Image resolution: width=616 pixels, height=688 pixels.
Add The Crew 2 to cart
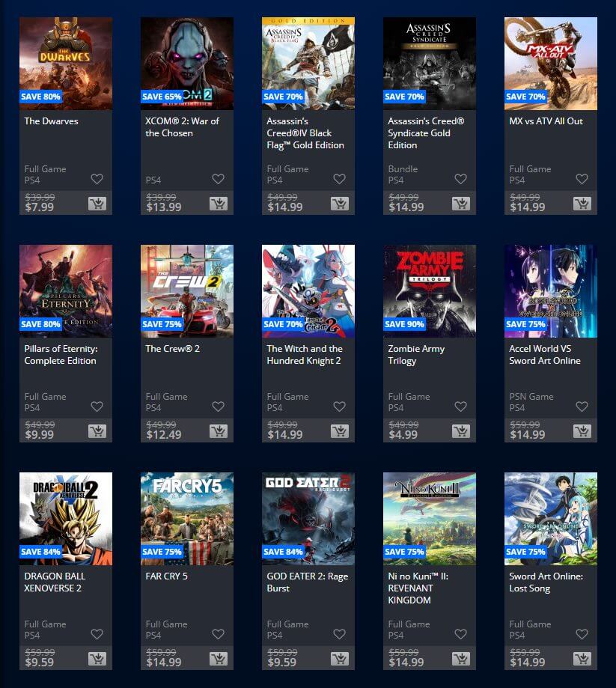[x=218, y=431]
